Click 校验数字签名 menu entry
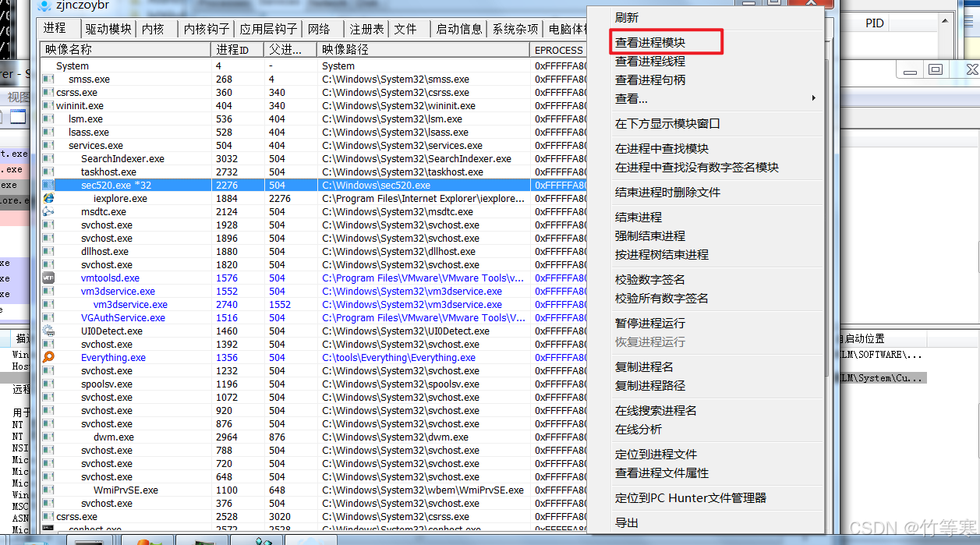The width and height of the screenshot is (980, 545). click(x=650, y=280)
